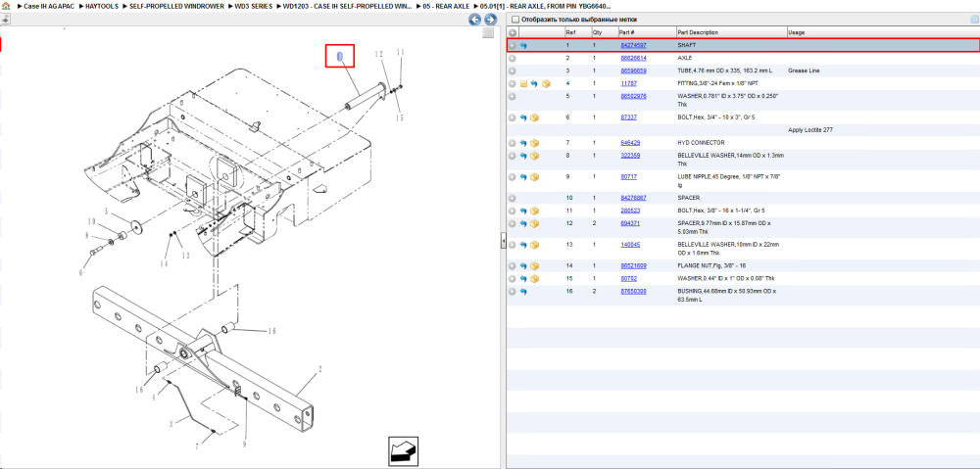Go to the home page icon
This screenshot has width=980, height=469.
(x=6, y=6)
